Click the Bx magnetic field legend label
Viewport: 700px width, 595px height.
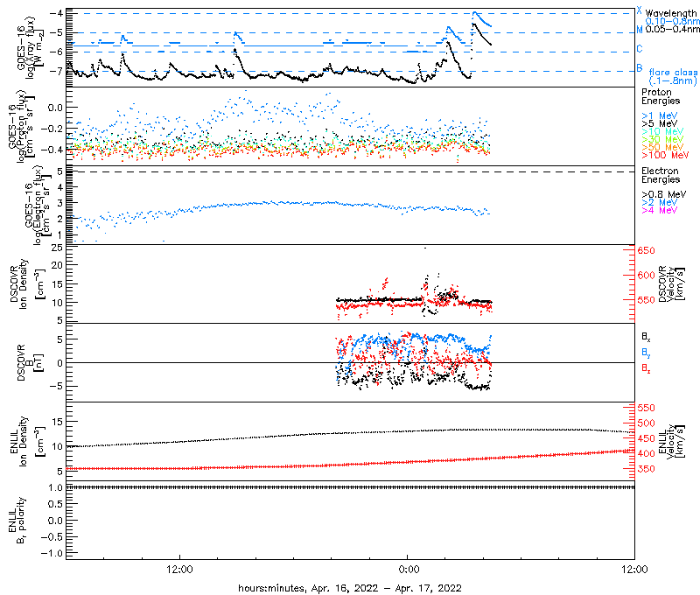pyautogui.click(x=646, y=337)
